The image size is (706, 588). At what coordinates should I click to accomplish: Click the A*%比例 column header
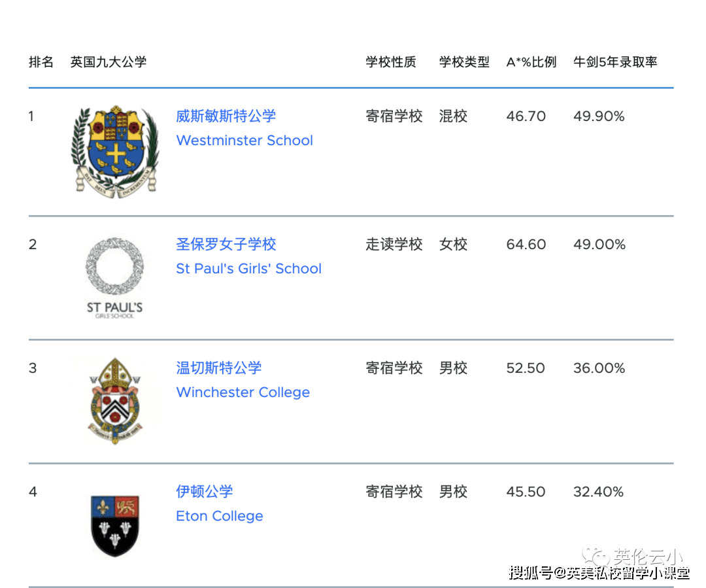[531, 61]
